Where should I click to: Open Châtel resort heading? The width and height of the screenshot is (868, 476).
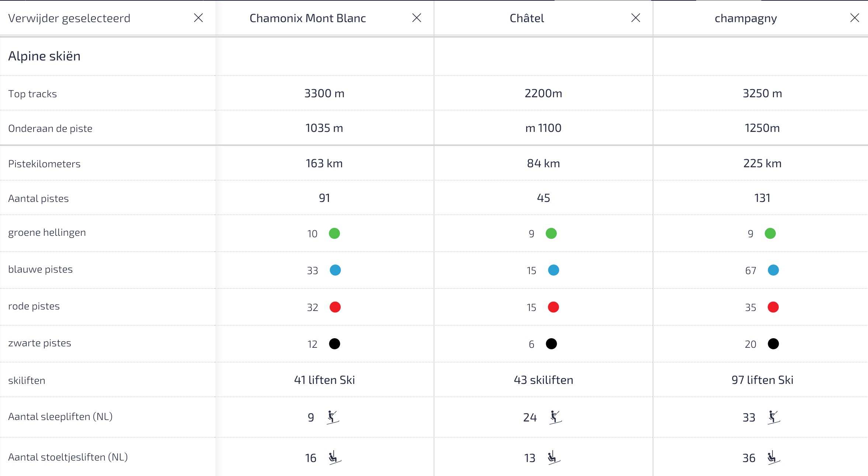(527, 18)
